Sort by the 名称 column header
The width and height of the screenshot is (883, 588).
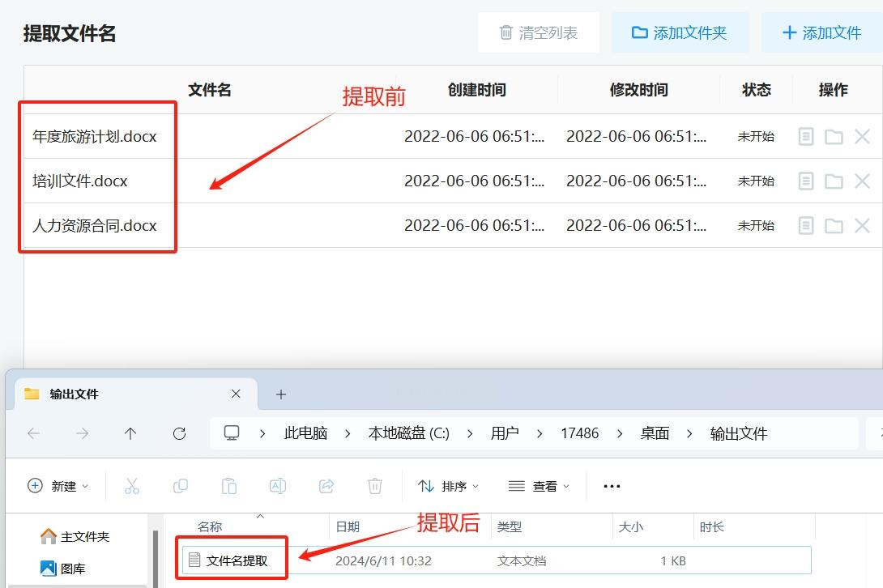[x=210, y=526]
